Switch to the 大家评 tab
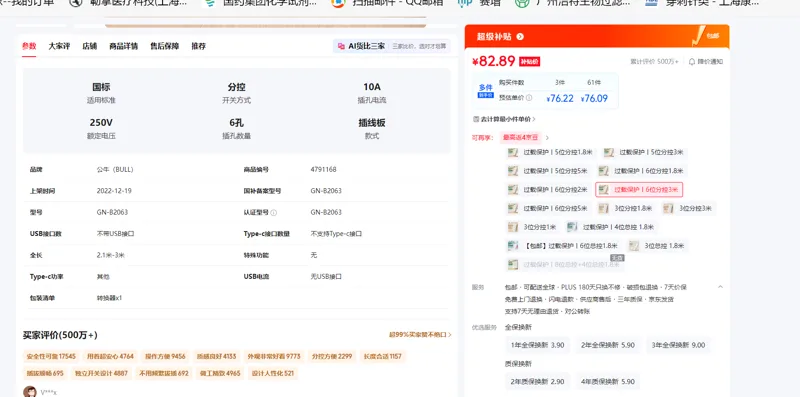This screenshot has height=397, width=800. (59, 46)
